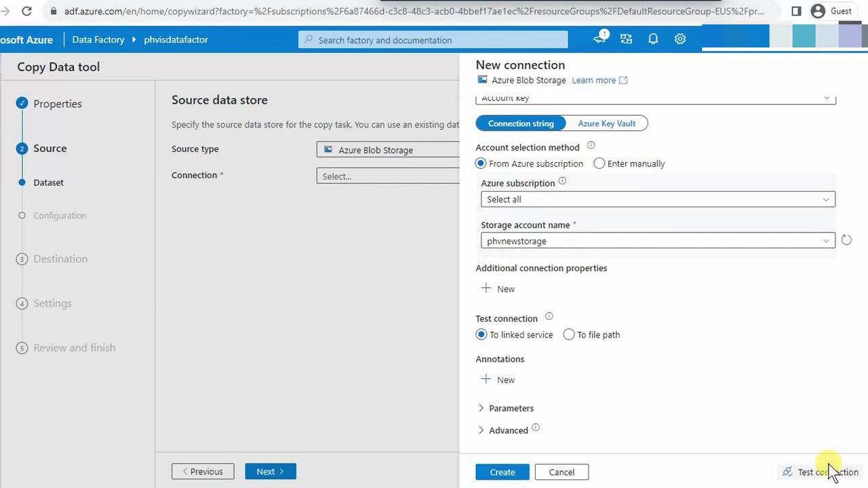The width and height of the screenshot is (868, 488).
Task: Click the Next button
Action: pos(271,471)
